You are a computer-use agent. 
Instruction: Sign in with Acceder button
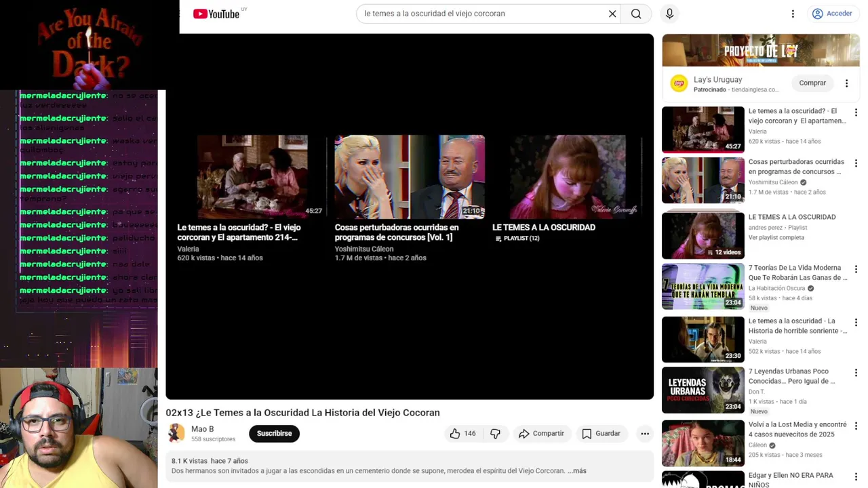[x=832, y=14]
